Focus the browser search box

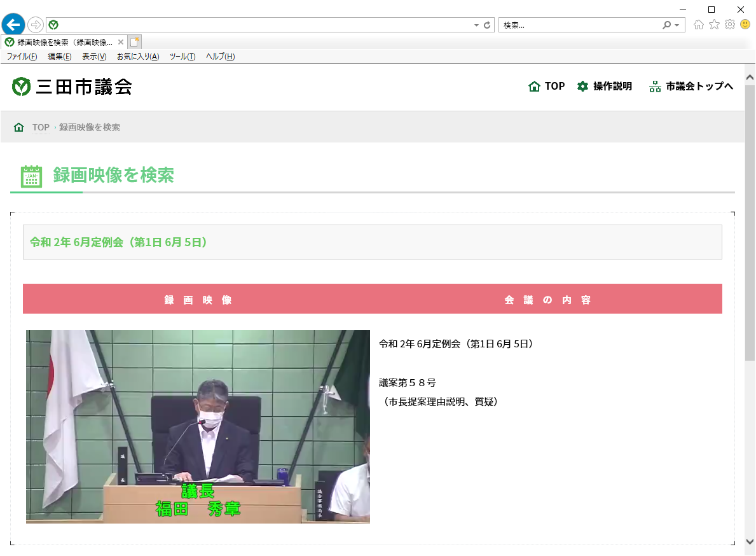[580, 25]
